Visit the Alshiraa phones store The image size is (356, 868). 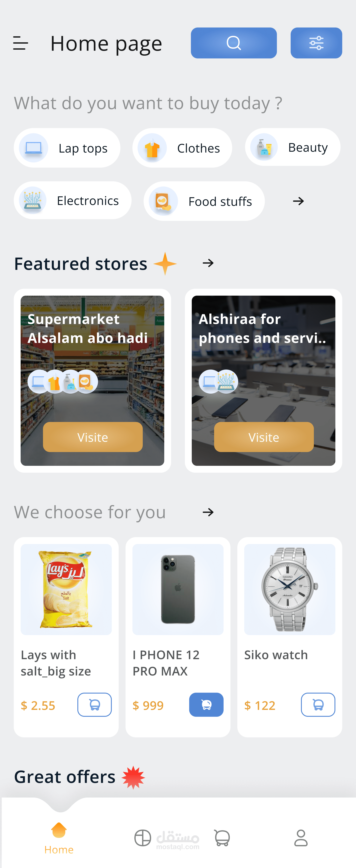(264, 437)
